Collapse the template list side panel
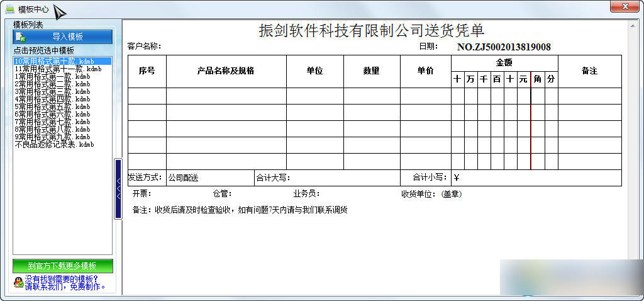644x301 pixels. point(118,189)
